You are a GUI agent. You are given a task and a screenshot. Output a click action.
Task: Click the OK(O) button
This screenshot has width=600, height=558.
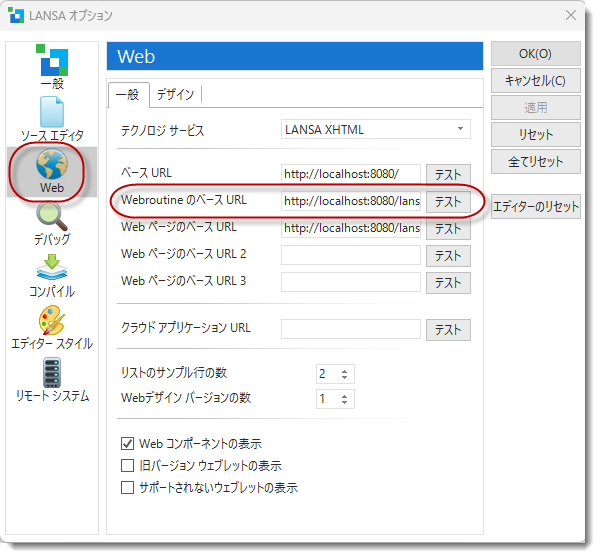(x=536, y=54)
